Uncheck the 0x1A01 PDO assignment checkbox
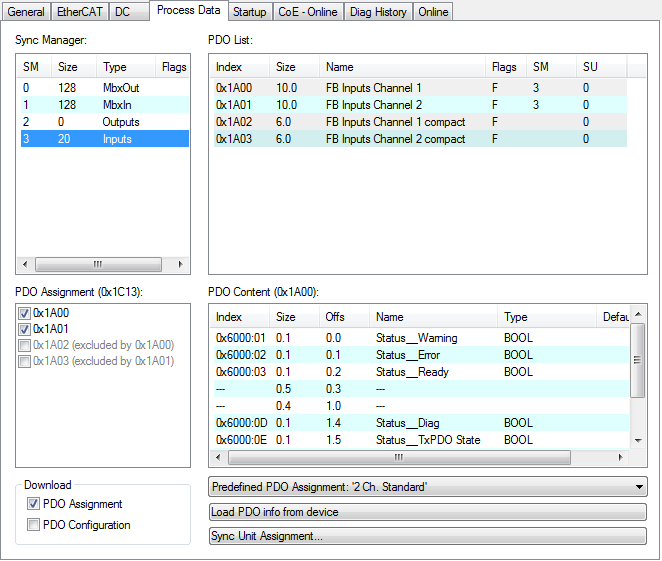Viewport: 662px width, 561px height. click(24, 329)
